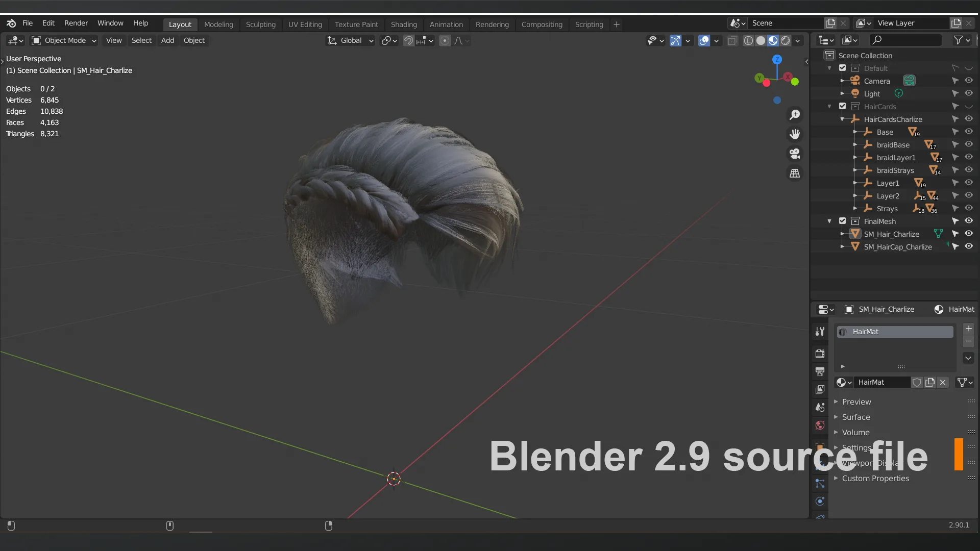Expand the braidBase tree item
Image resolution: width=980 pixels, height=551 pixels.
click(855, 145)
